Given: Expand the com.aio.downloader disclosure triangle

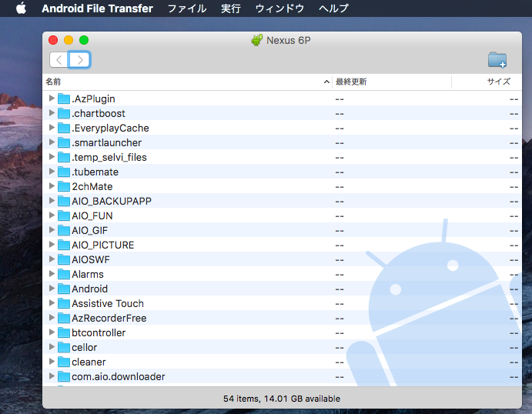Looking at the screenshot, I should tap(52, 376).
